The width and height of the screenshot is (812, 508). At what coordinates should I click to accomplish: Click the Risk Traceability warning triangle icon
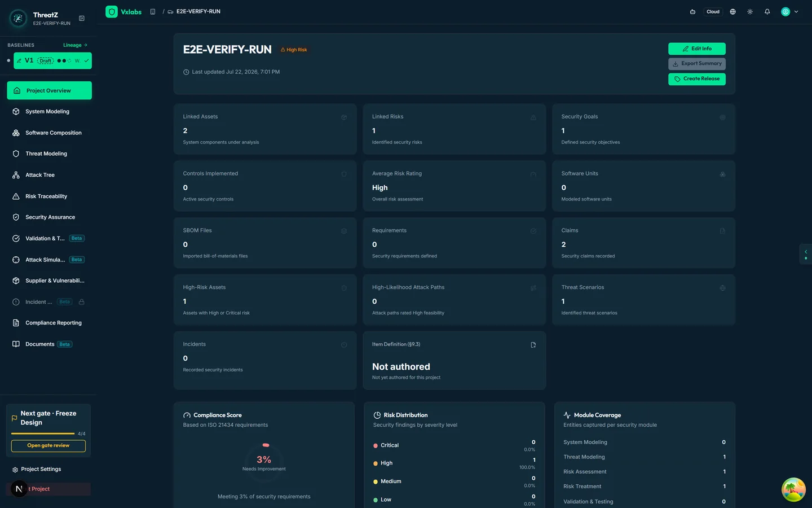tap(16, 196)
